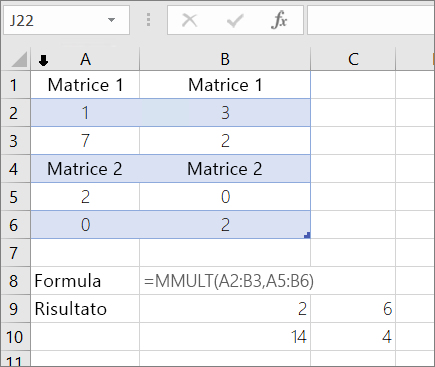This screenshot has width=435, height=367.
Task: Click cell B3 with value 2
Action: [x=225, y=141]
